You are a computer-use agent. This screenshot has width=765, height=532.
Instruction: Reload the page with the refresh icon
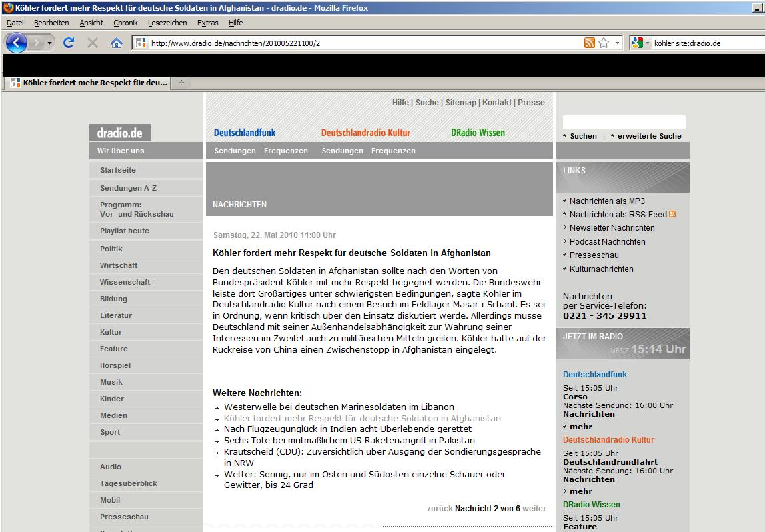point(69,43)
